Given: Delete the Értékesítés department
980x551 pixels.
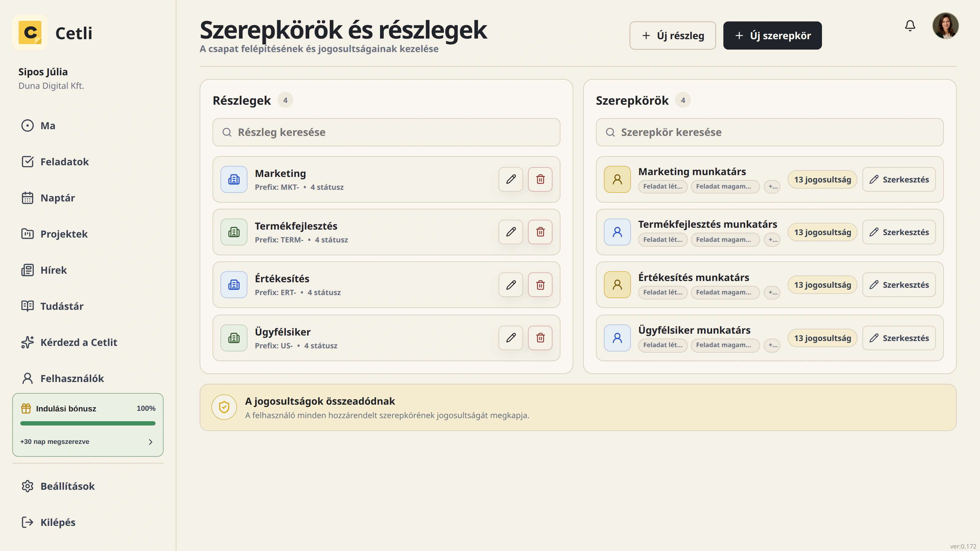Looking at the screenshot, I should tap(540, 285).
